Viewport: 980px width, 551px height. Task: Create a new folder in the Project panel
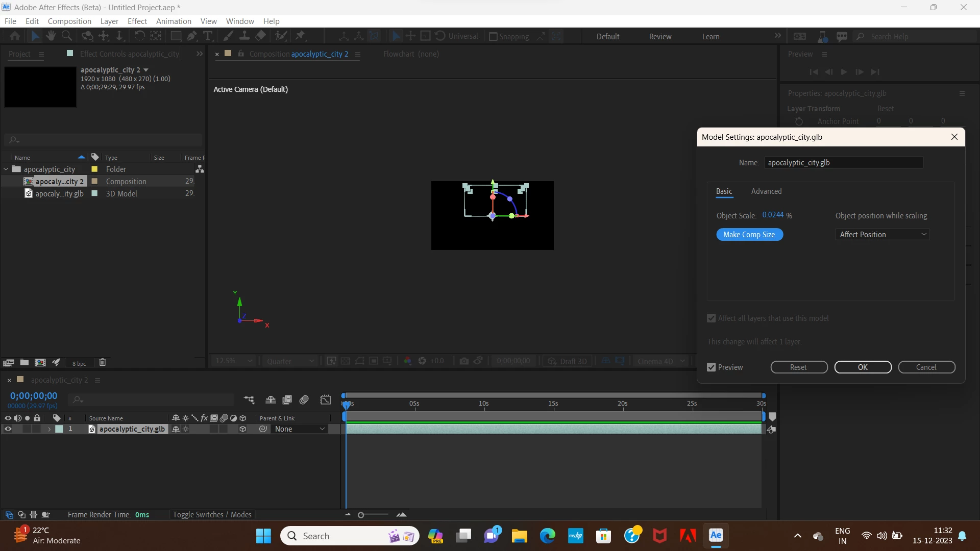point(24,362)
